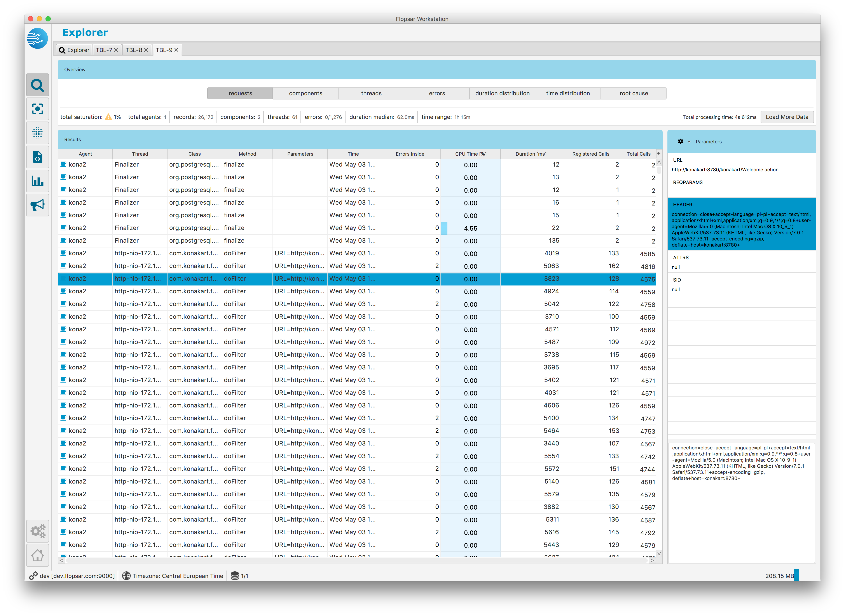Open the settings gears sidebar icon
This screenshot has height=616, width=845.
tap(37, 531)
